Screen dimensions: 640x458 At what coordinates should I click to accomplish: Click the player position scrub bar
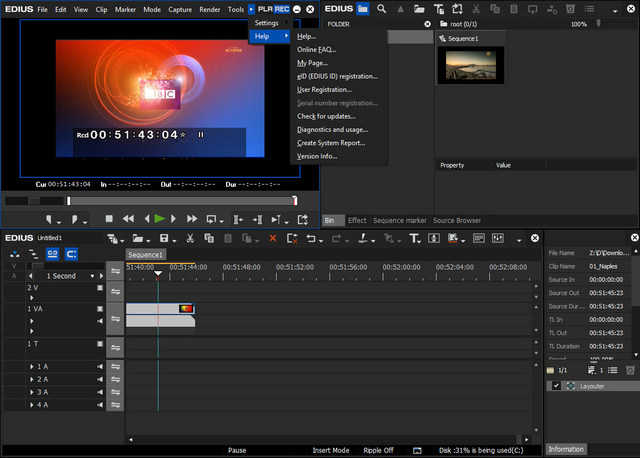pos(150,201)
